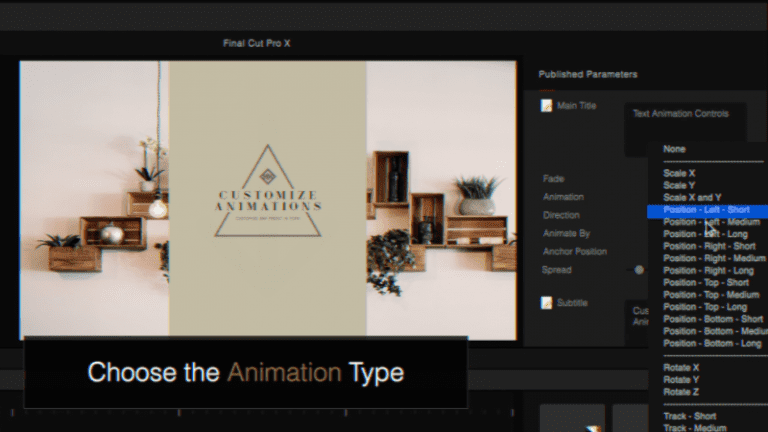Adjust the Spread slider handle
This screenshot has width=768, height=432.
coord(639,270)
